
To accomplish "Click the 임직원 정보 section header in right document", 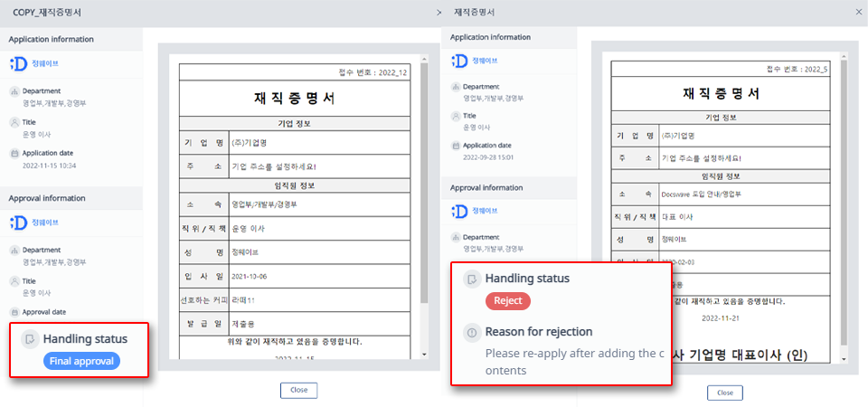I will tap(721, 176).
